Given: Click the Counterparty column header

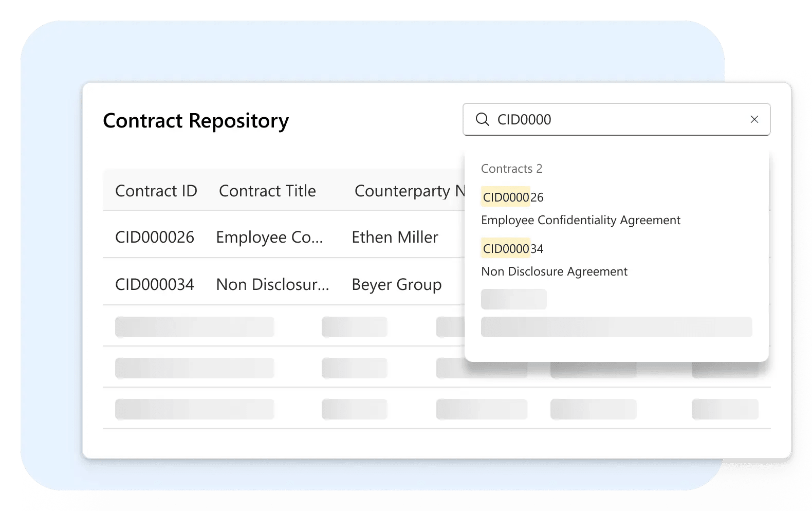Looking at the screenshot, I should click(410, 191).
